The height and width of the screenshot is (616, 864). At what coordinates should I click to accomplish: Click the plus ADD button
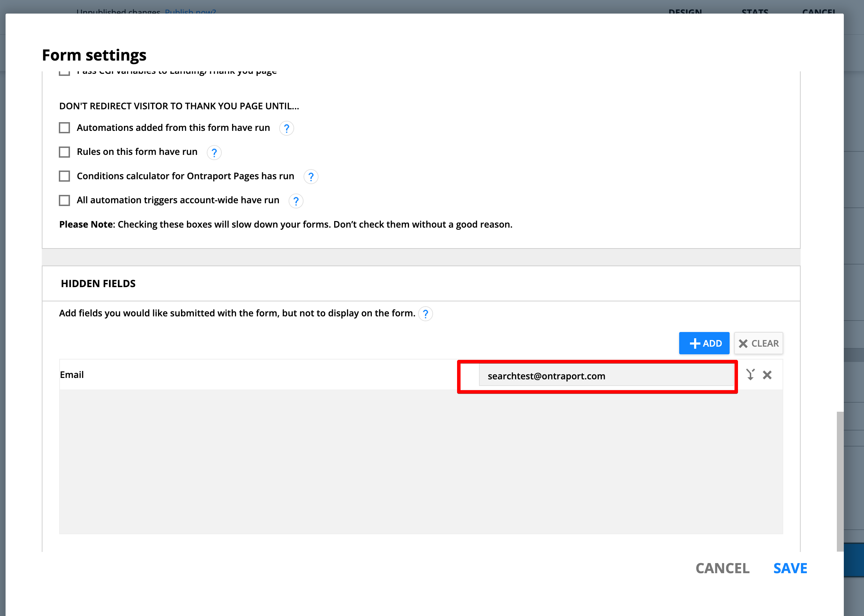[x=704, y=343]
